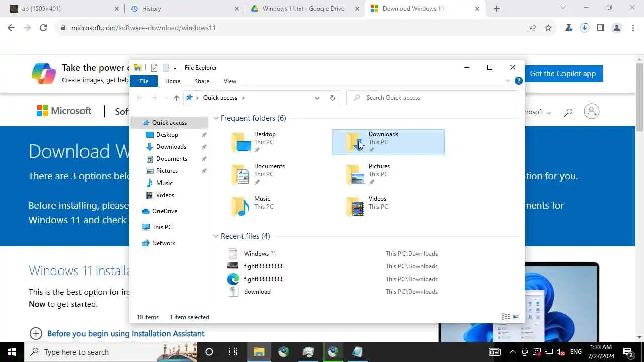Select Music in the File Explorer sidebar
The image size is (644, 362).
(x=165, y=183)
